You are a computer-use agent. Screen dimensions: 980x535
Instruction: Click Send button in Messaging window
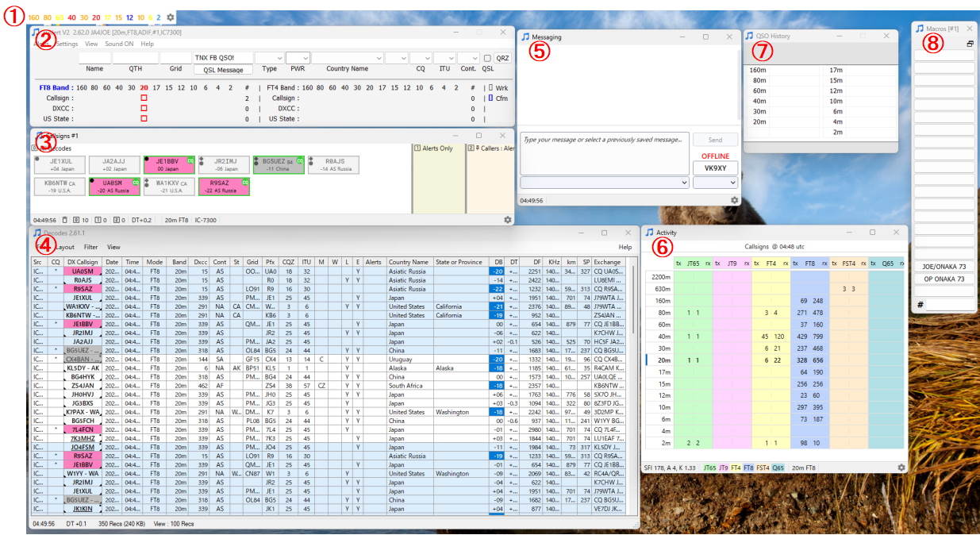(x=715, y=140)
